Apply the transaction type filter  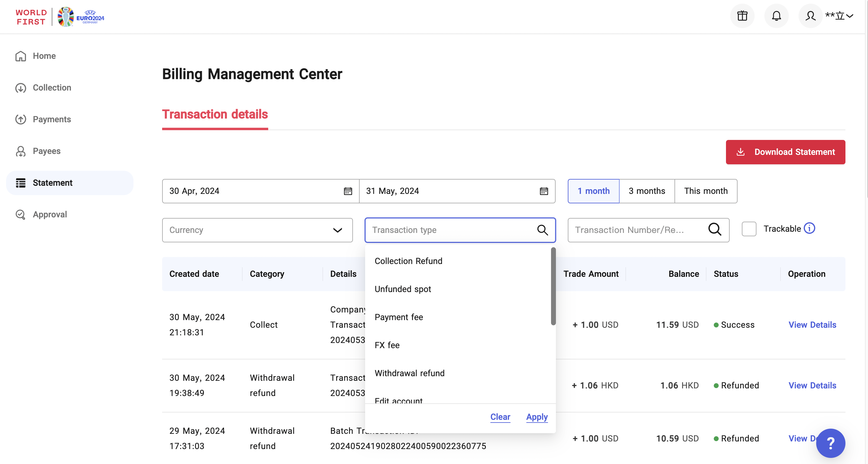(537, 417)
